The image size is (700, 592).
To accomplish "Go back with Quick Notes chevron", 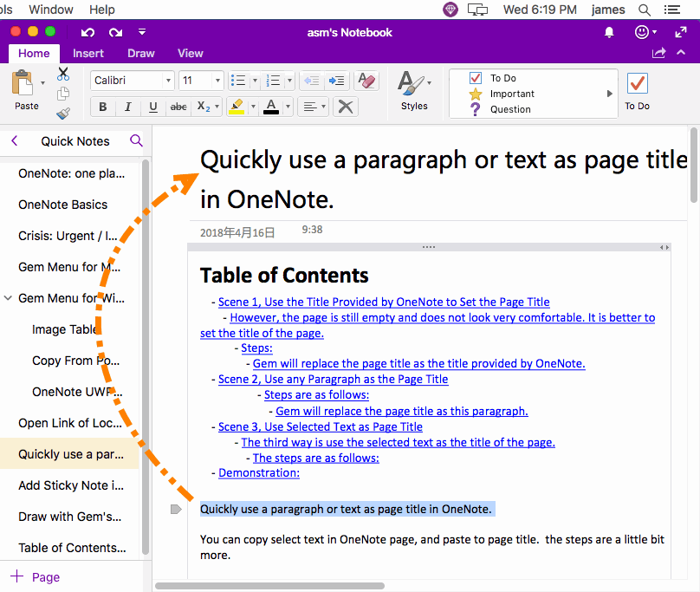I will point(14,141).
